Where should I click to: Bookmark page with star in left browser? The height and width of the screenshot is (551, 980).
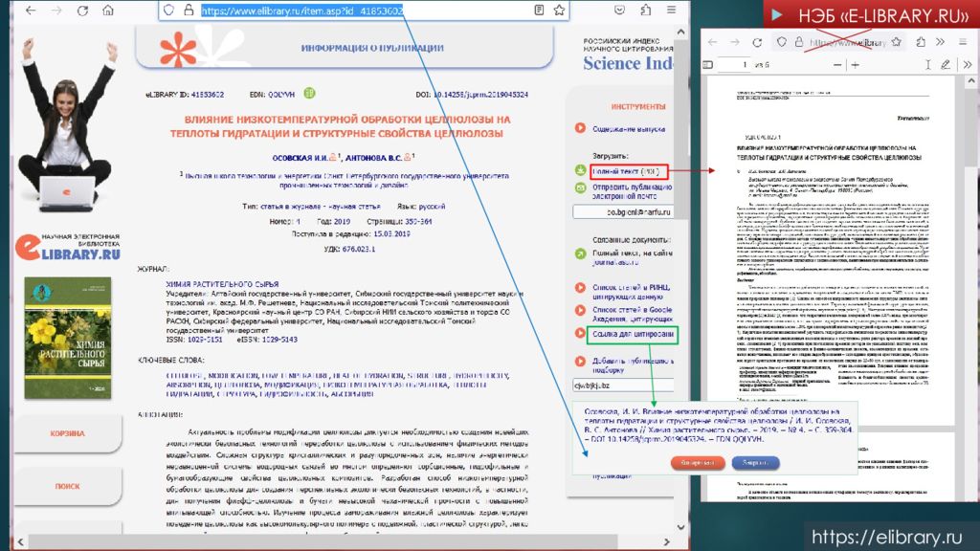tap(559, 10)
